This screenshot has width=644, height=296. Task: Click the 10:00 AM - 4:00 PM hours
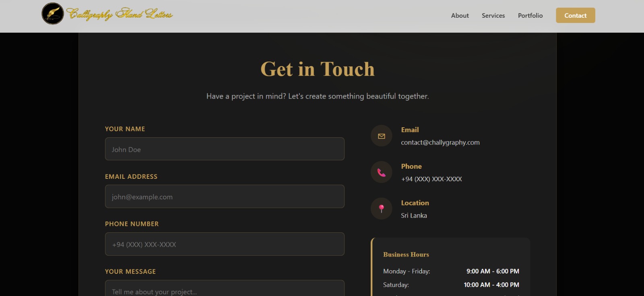coord(491,285)
